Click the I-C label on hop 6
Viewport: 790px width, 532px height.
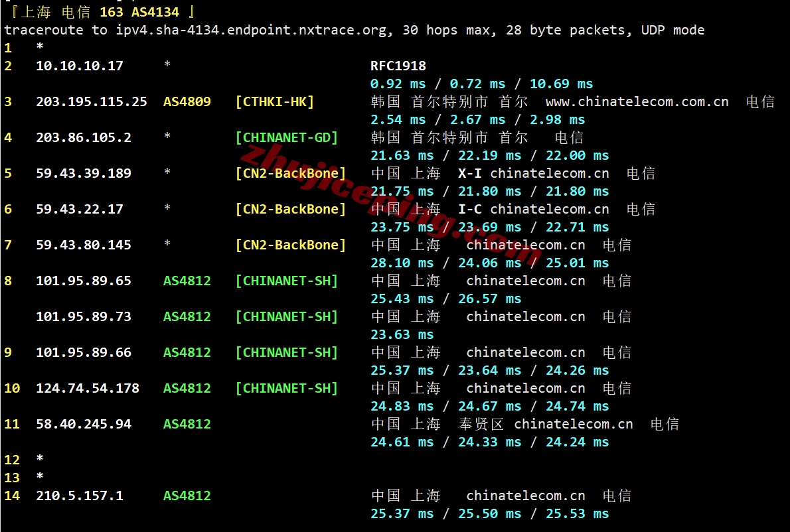point(470,209)
